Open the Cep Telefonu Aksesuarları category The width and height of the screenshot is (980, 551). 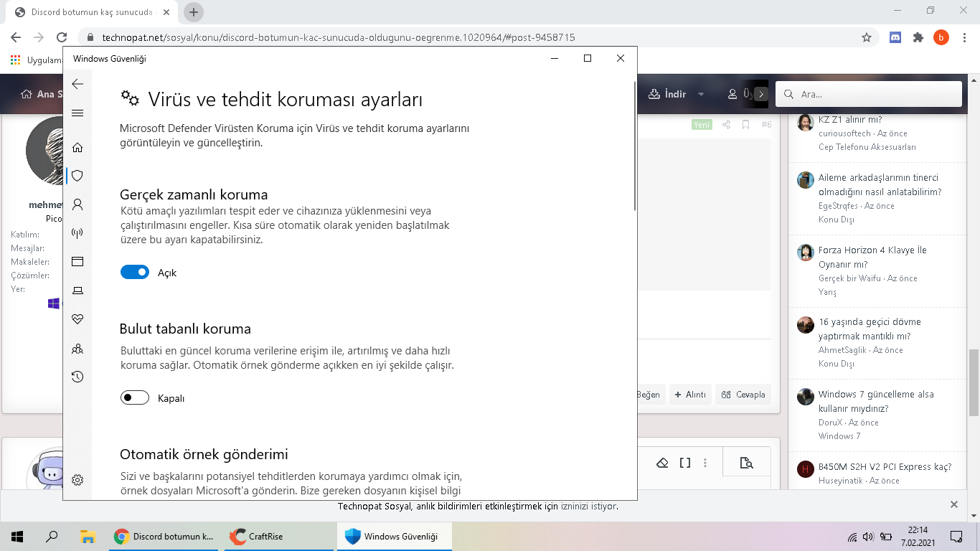pos(867,147)
